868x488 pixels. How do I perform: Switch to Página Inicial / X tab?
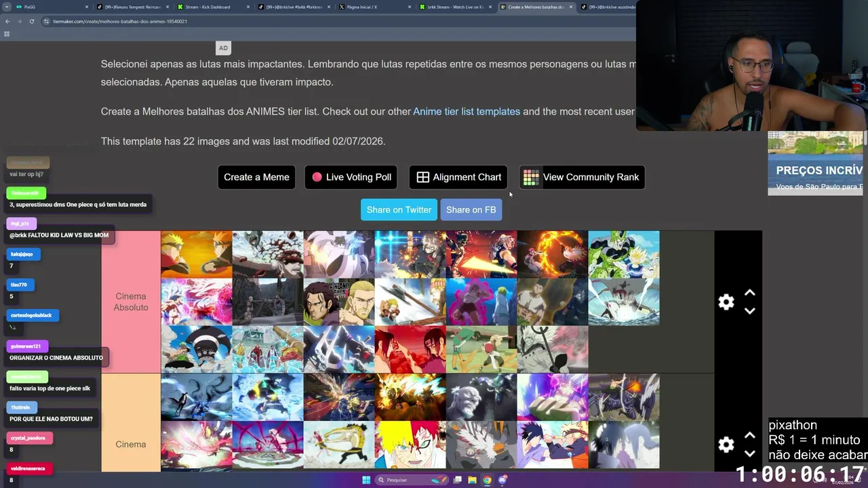pyautogui.click(x=374, y=7)
